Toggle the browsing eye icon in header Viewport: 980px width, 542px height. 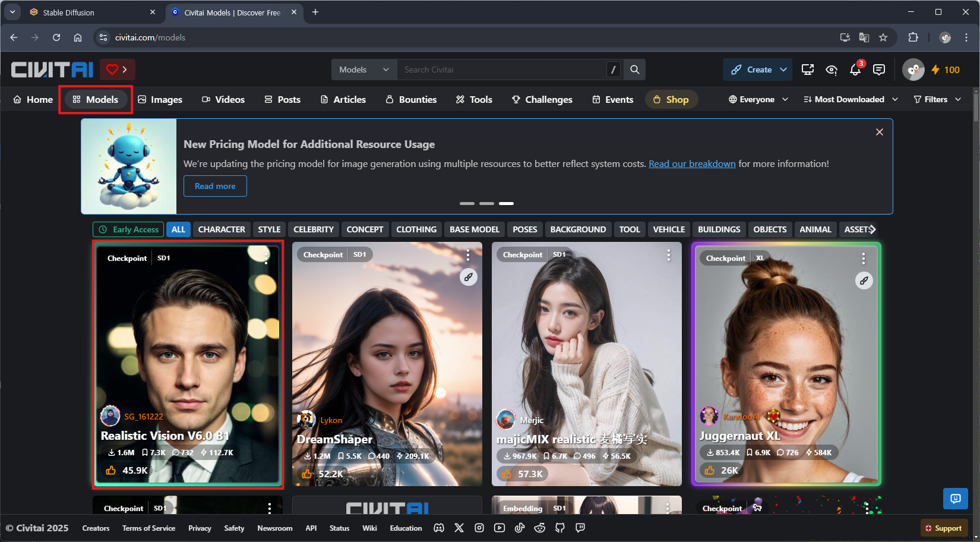coord(832,70)
